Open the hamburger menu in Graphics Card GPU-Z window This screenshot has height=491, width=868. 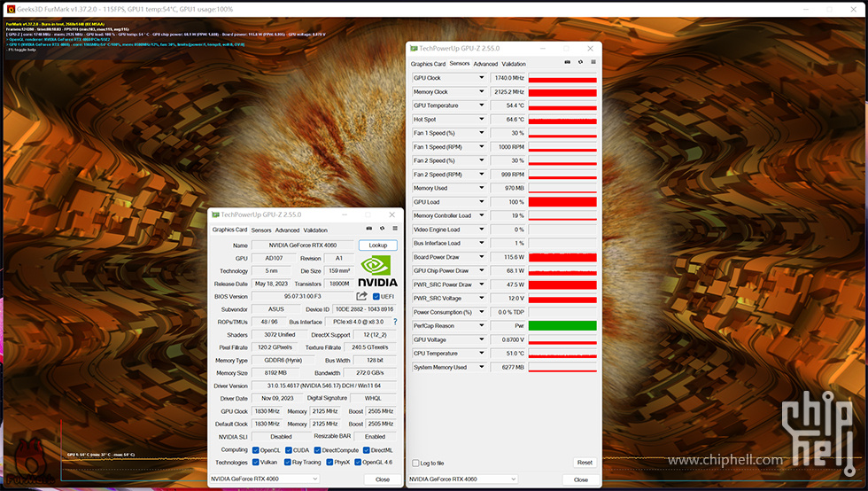(395, 229)
